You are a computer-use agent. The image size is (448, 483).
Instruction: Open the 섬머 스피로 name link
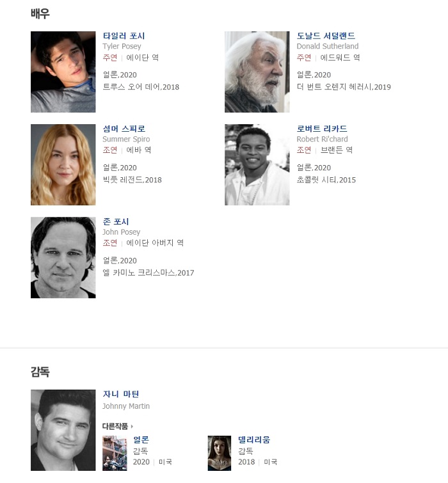pyautogui.click(x=124, y=129)
